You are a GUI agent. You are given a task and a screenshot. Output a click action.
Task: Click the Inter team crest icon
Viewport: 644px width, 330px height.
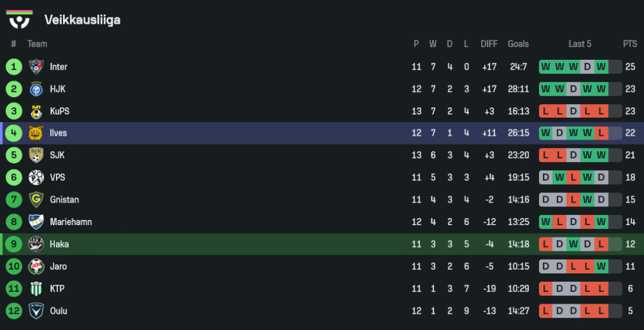coord(35,67)
